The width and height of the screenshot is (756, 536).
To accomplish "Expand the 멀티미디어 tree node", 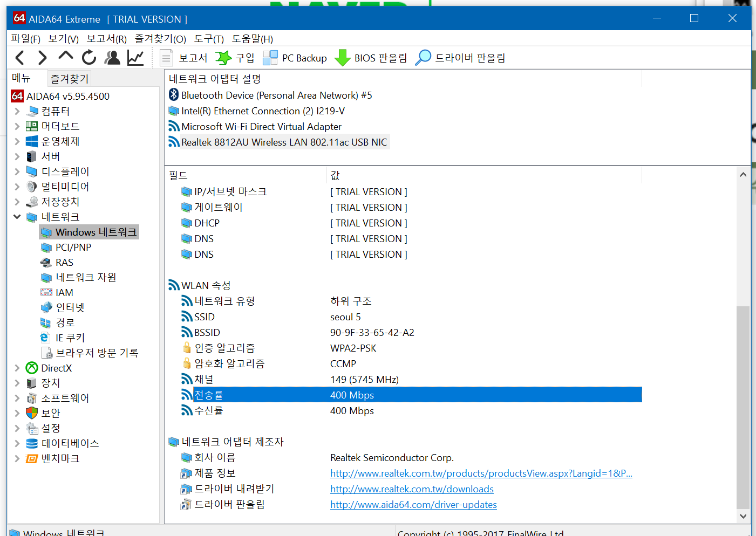I will coord(17,187).
